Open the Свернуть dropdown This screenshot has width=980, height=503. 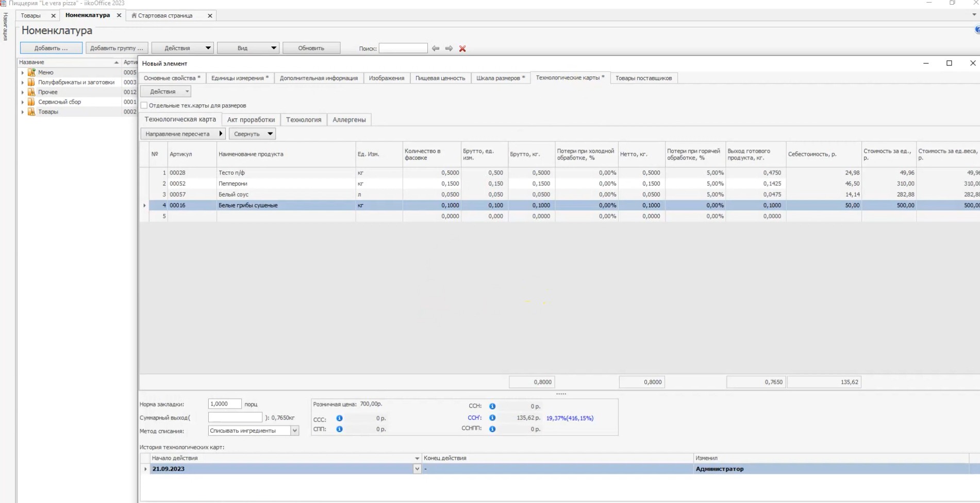[x=252, y=134]
